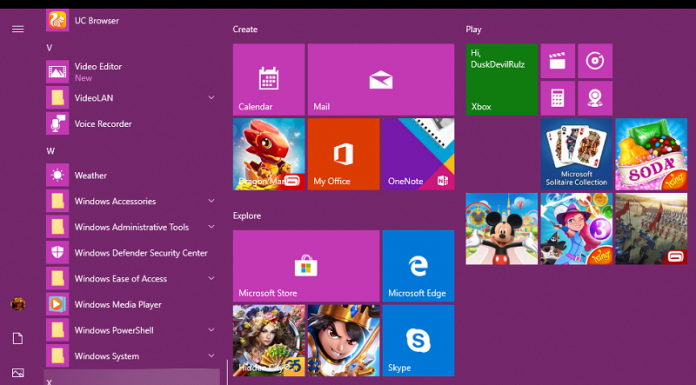Expand Windows Ease of Access chevron
This screenshot has width=696, height=385.
tap(211, 278)
